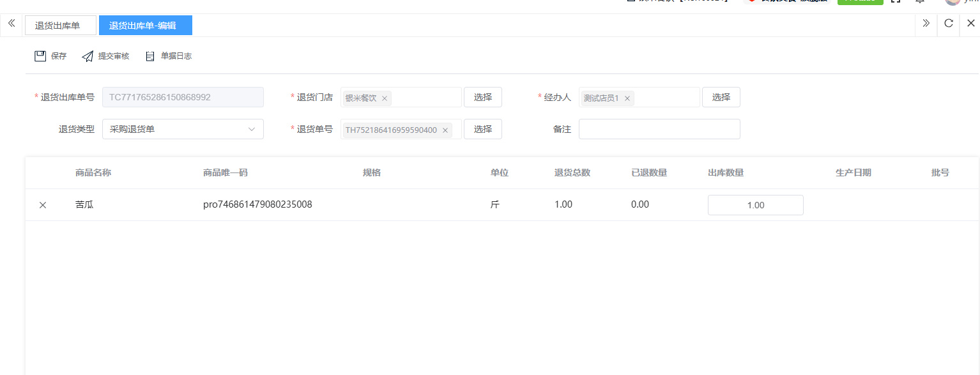The width and height of the screenshot is (980, 375).
Task: Refresh the current tab with the reload icon
Action: 949,24
